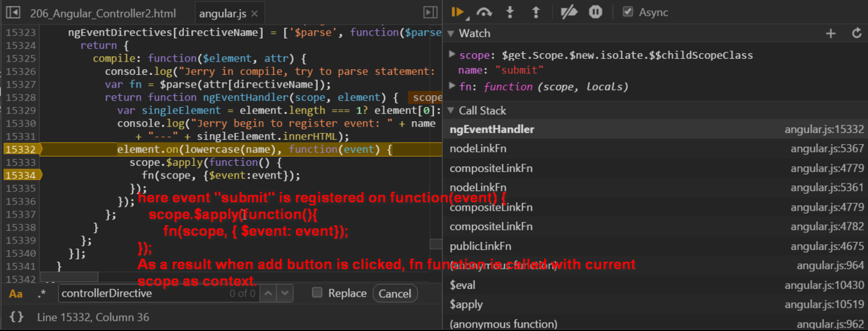This screenshot has height=331, width=868.
Task: Resume script execution with play button
Action: point(458,12)
